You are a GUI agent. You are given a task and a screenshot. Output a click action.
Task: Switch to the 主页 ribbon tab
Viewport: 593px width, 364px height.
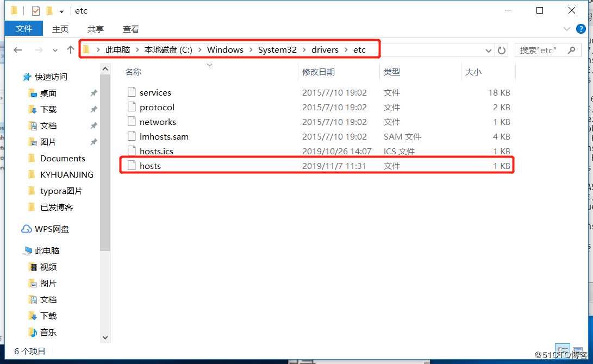point(60,29)
